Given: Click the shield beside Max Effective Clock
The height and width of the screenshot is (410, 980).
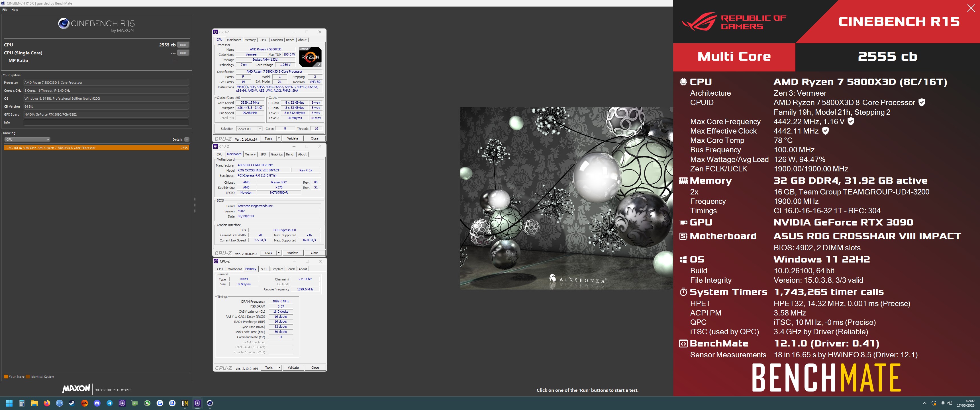Looking at the screenshot, I should pos(825,131).
